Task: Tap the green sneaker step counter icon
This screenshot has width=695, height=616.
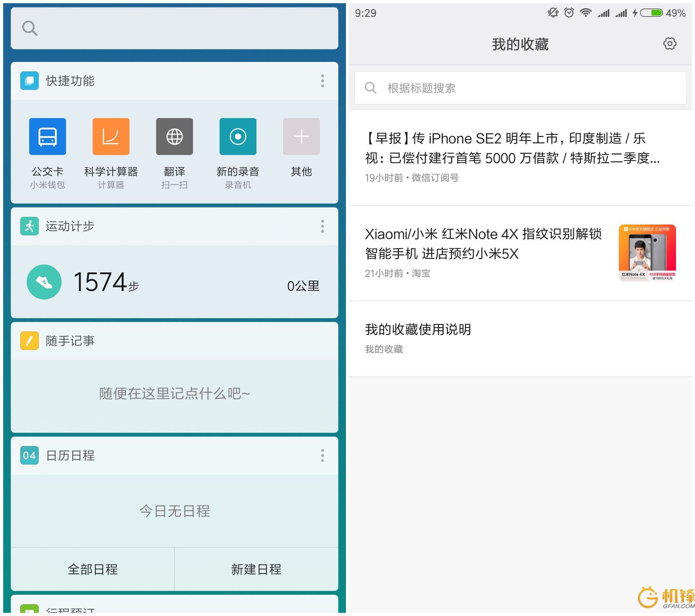Action: point(44,281)
